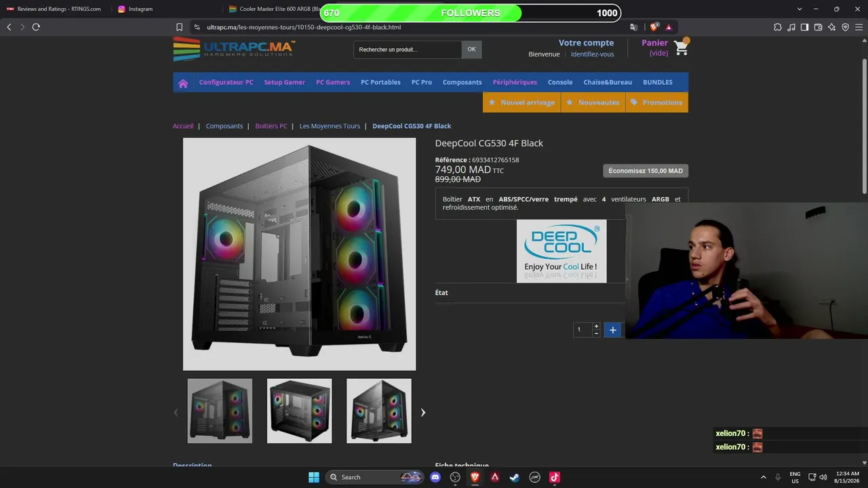
Task: Open the volume control in system tray
Action: [823, 477]
